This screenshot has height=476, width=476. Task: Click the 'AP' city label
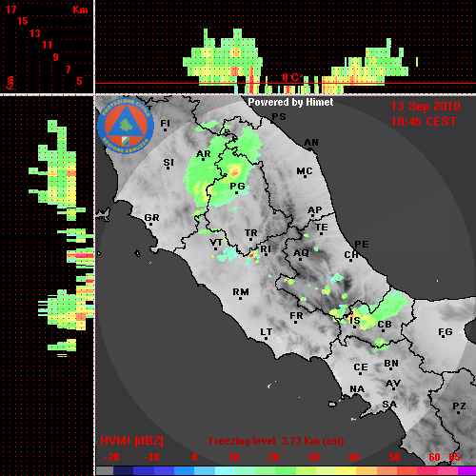pos(315,210)
